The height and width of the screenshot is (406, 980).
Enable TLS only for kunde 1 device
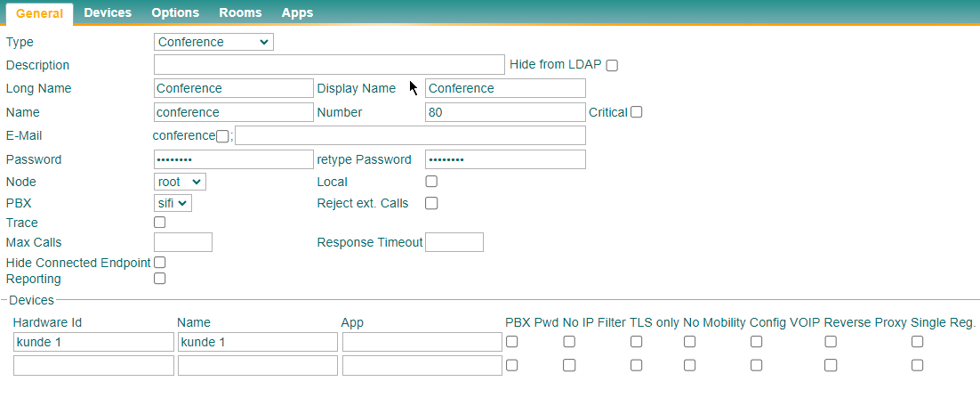click(636, 342)
